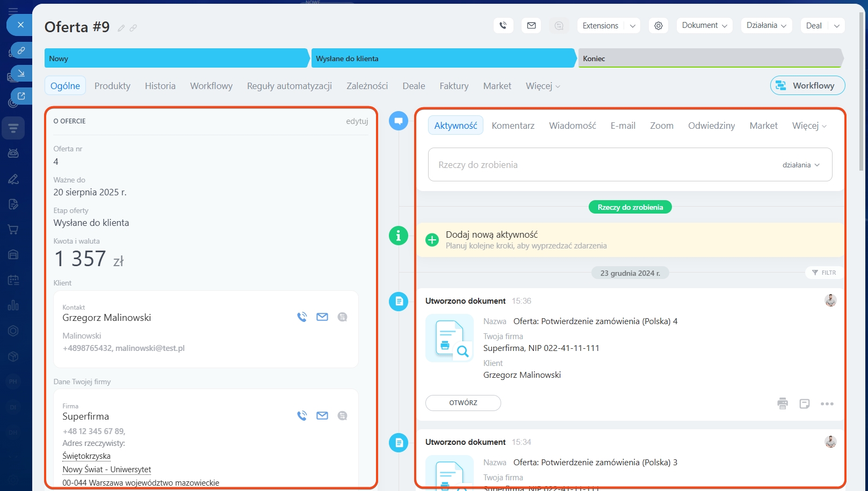Click the green plus add activity icon
This screenshot has height=491, width=868.
(432, 240)
